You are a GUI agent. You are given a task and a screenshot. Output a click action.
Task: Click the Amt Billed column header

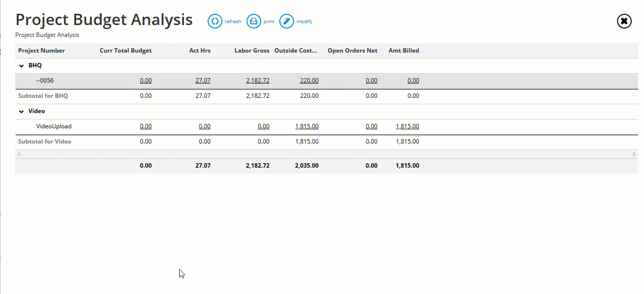[403, 51]
